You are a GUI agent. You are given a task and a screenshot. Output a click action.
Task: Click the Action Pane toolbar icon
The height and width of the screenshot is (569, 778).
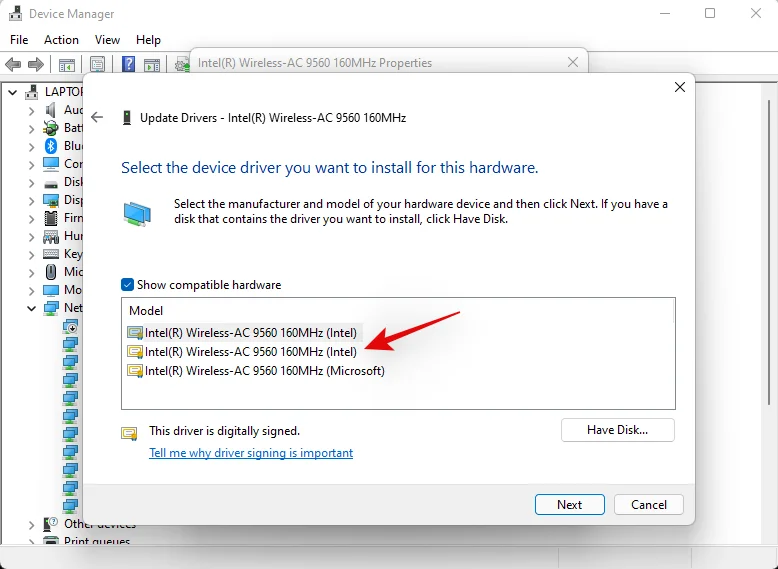tap(152, 64)
